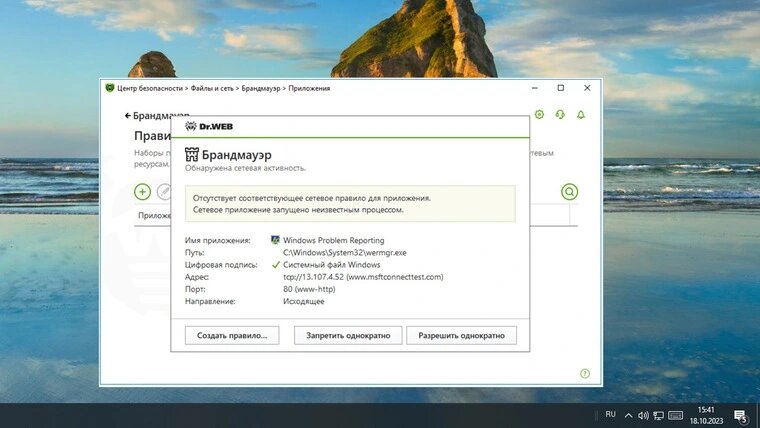The width and height of the screenshot is (760, 428).
Task: Open settings gear icon in Security Center
Action: (539, 115)
